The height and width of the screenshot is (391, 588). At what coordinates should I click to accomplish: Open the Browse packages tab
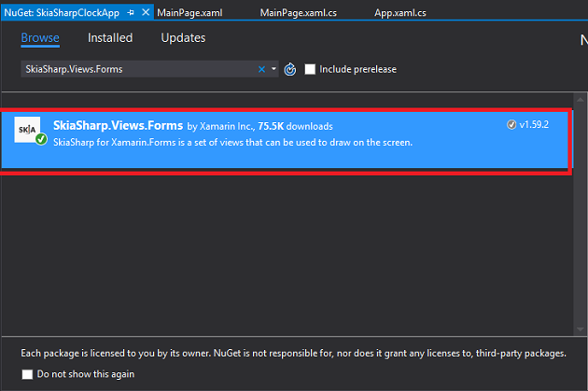(x=40, y=38)
